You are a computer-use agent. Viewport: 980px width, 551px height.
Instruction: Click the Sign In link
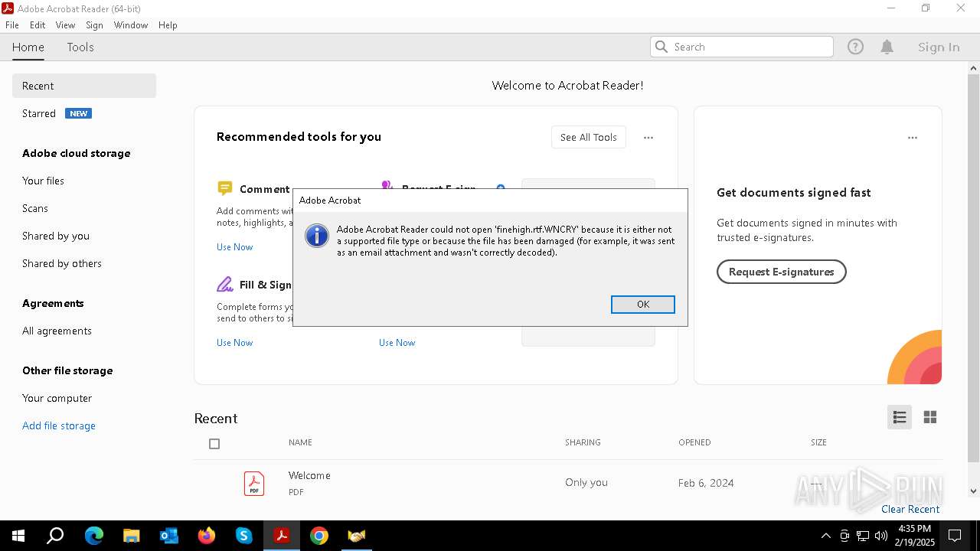point(939,47)
